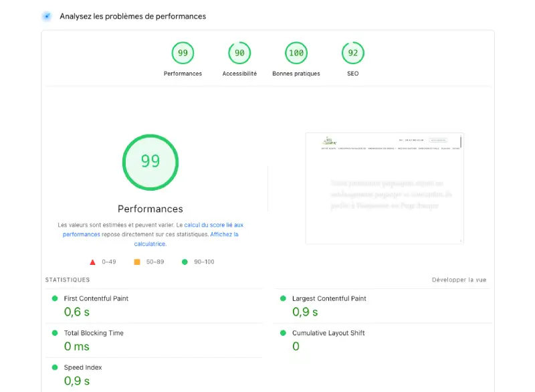Screen dimensions: 535x392
Task: Expand the Largest Contentful Paint metric
Action: click(x=329, y=298)
